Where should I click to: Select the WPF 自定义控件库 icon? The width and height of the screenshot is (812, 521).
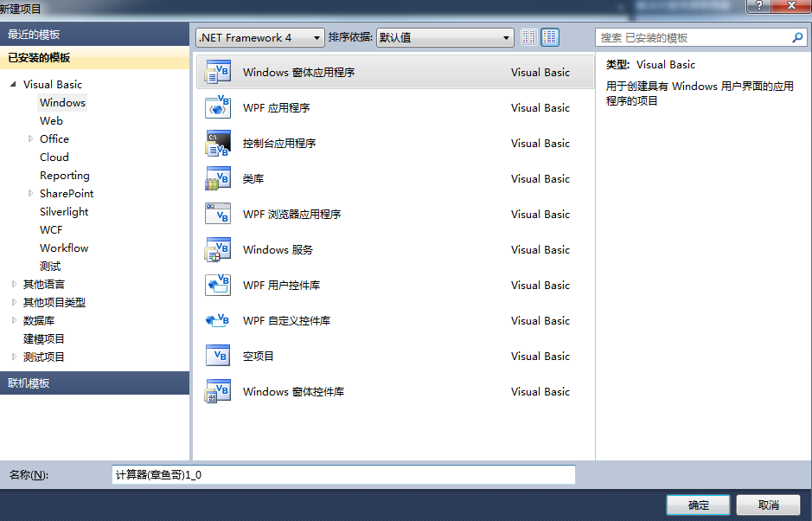tap(218, 320)
